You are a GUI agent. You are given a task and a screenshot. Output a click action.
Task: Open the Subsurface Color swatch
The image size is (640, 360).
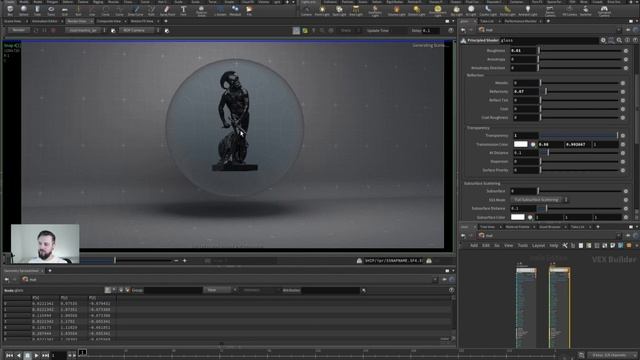pyautogui.click(x=518, y=217)
